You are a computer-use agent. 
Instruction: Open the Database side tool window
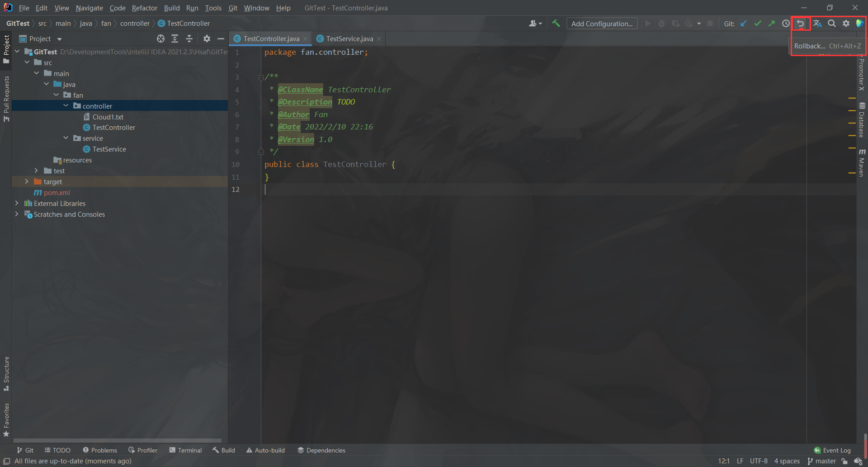[862, 120]
